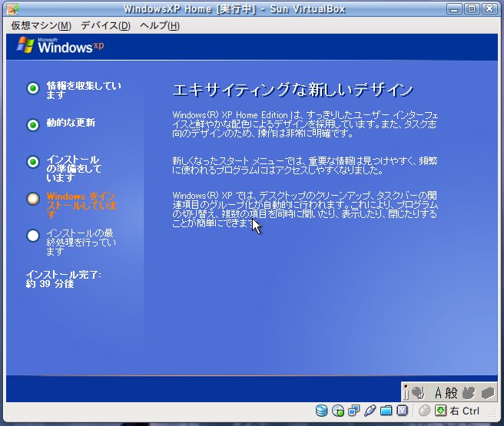The width and height of the screenshot is (504, 426).
Task: Click the 情報を収集しています step indicator
Action: (33, 88)
